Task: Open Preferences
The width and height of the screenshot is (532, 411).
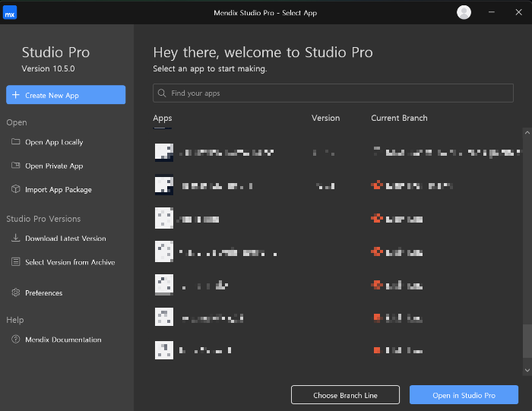Action: click(44, 293)
